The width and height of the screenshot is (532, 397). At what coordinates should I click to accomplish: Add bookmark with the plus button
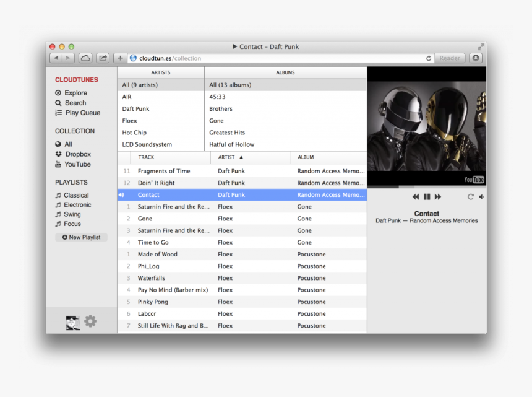tap(120, 58)
